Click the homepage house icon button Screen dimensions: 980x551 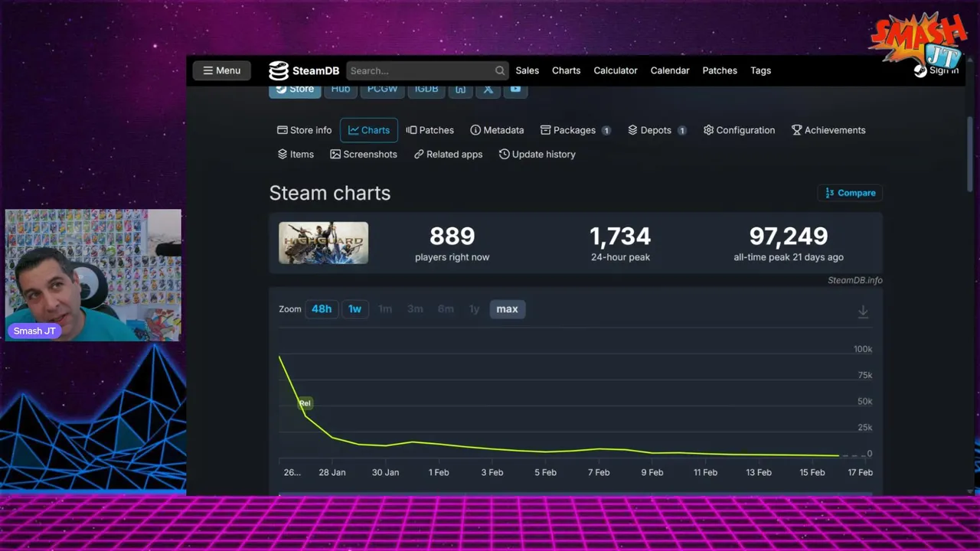pos(461,90)
